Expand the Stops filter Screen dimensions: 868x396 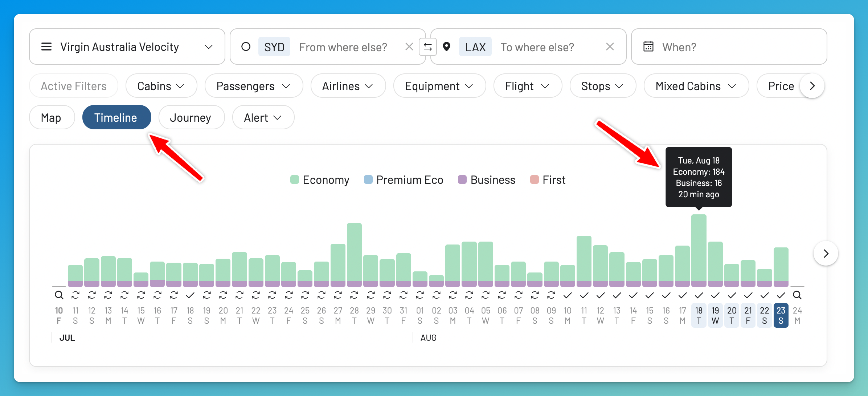coord(603,86)
